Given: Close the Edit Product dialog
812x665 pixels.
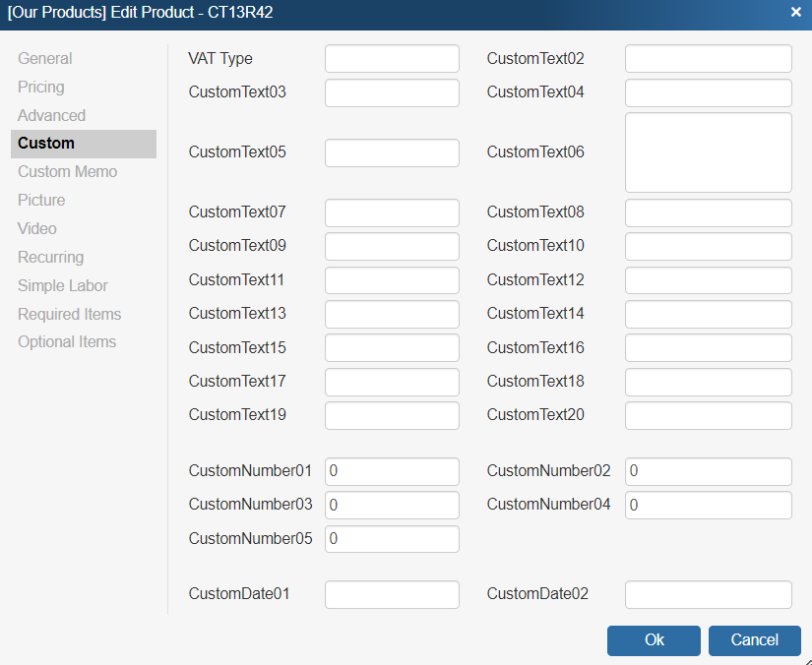Looking at the screenshot, I should (795, 12).
